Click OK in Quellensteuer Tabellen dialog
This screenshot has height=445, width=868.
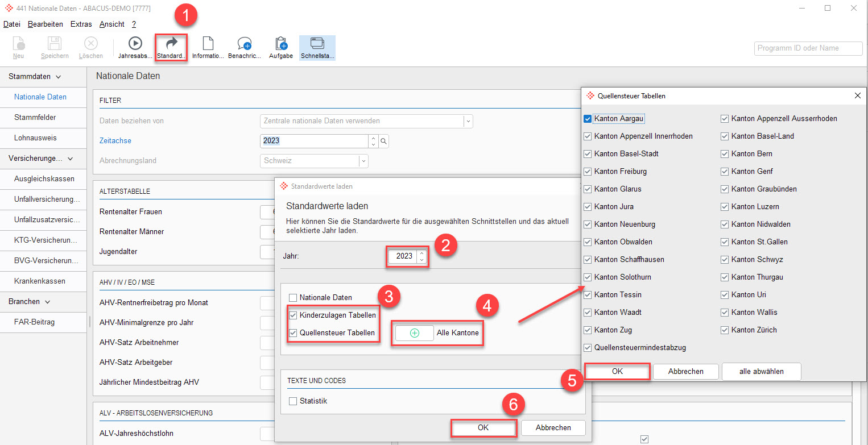pyautogui.click(x=617, y=372)
